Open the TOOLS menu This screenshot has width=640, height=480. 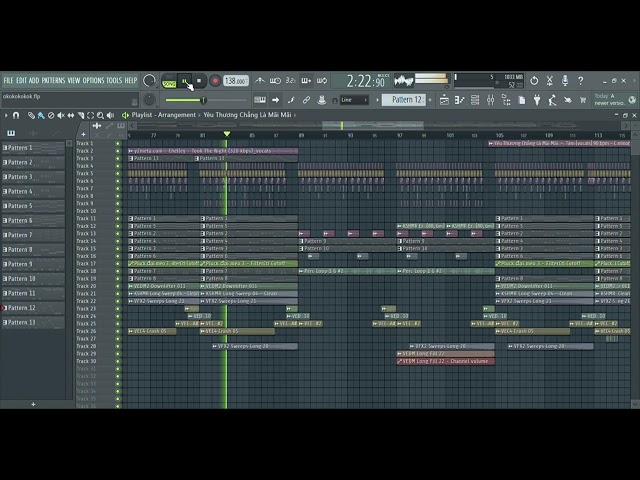click(x=114, y=80)
